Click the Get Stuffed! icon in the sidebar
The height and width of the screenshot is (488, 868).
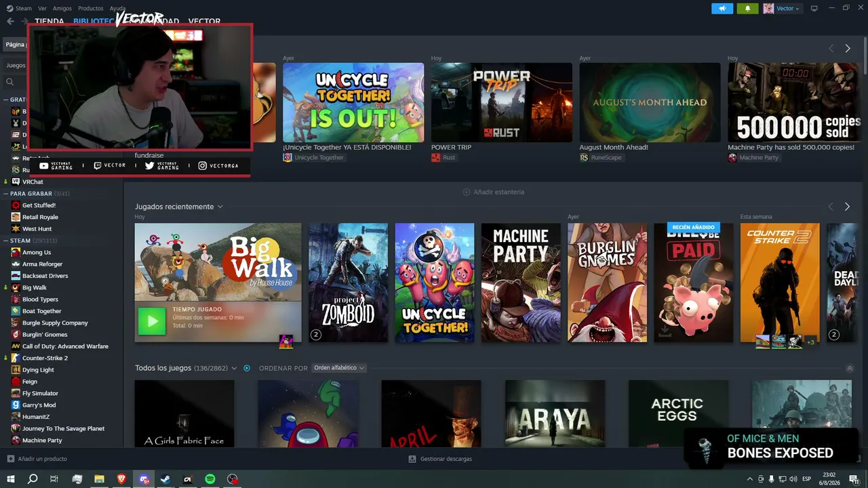(16, 205)
